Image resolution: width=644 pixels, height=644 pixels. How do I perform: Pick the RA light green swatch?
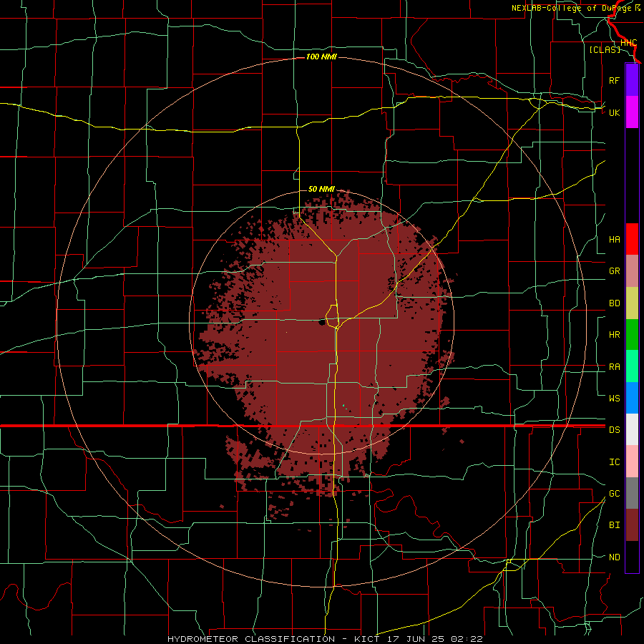point(632,366)
